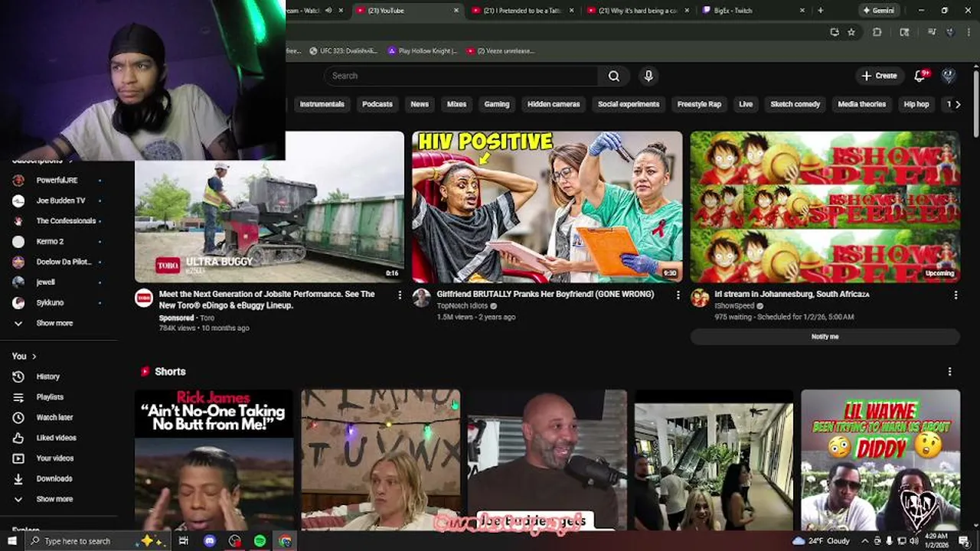Click the YouTube search magnifier button
980x551 pixels.
(x=613, y=76)
